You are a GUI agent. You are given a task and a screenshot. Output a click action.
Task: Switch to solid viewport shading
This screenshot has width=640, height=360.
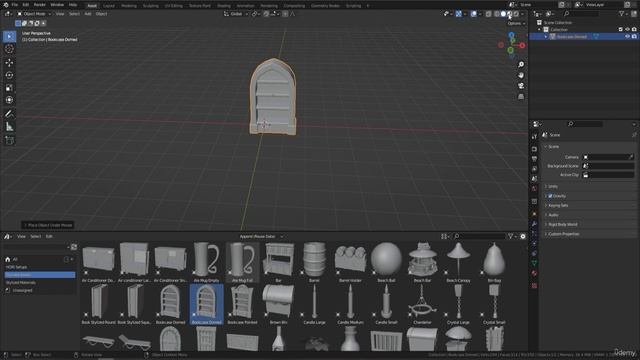(x=503, y=14)
